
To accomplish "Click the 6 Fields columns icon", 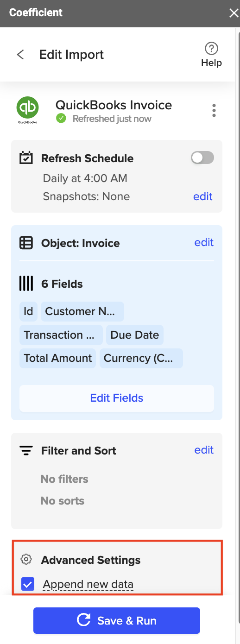I will click(26, 284).
